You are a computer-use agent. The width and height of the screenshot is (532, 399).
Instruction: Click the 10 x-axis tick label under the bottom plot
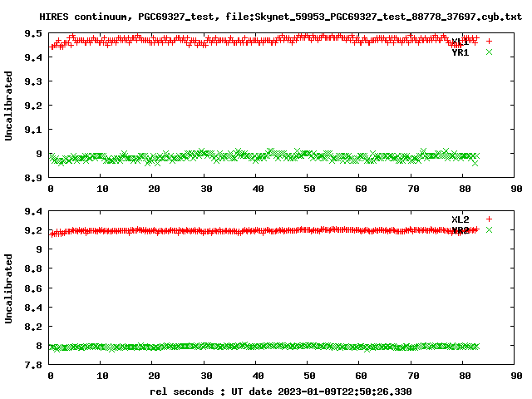coord(102,376)
